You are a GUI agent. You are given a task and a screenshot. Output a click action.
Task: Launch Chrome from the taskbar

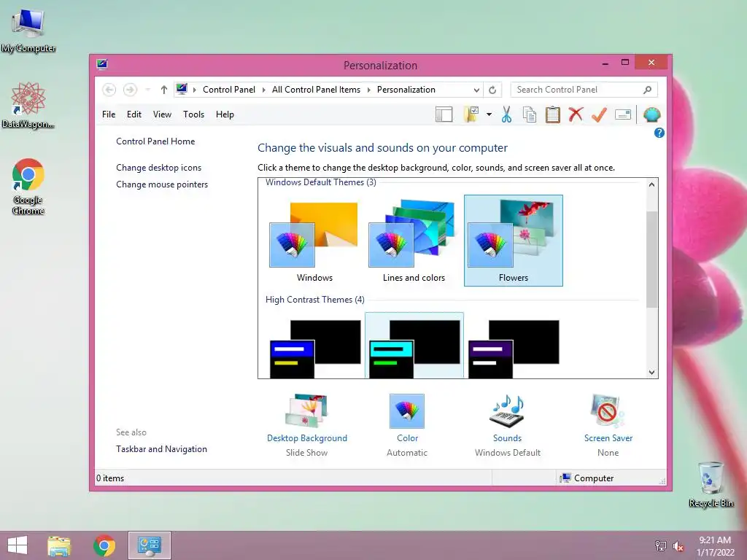[104, 545]
